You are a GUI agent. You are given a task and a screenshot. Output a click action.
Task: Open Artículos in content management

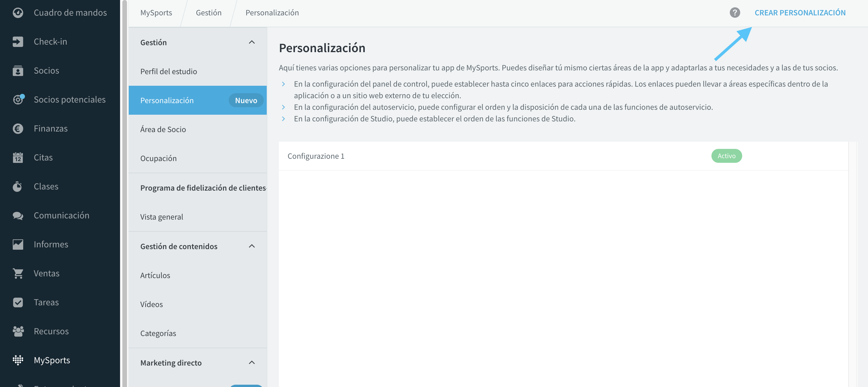click(x=198, y=275)
